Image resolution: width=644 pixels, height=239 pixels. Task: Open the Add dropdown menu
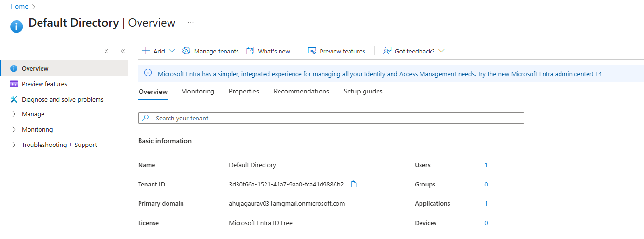click(158, 51)
